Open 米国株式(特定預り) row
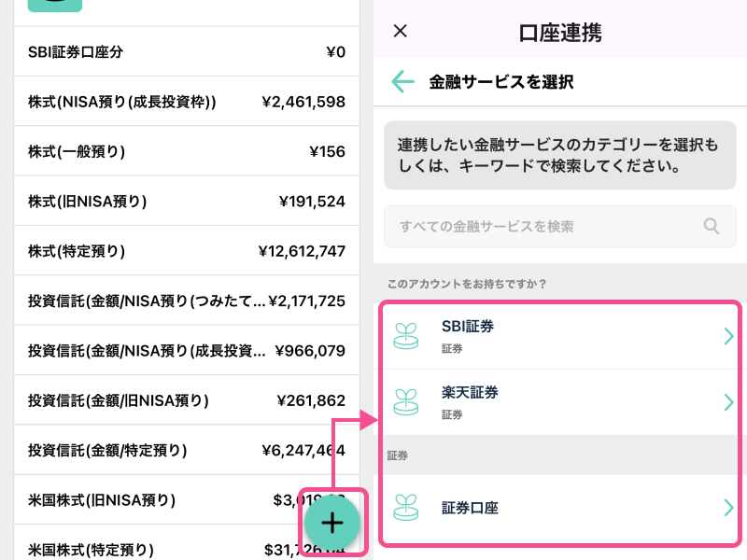 point(187,543)
